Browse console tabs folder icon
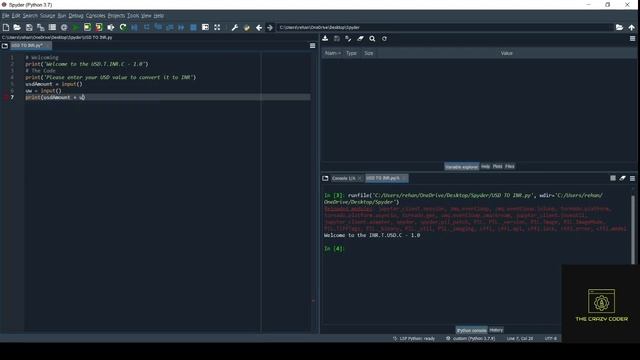 (x=325, y=178)
